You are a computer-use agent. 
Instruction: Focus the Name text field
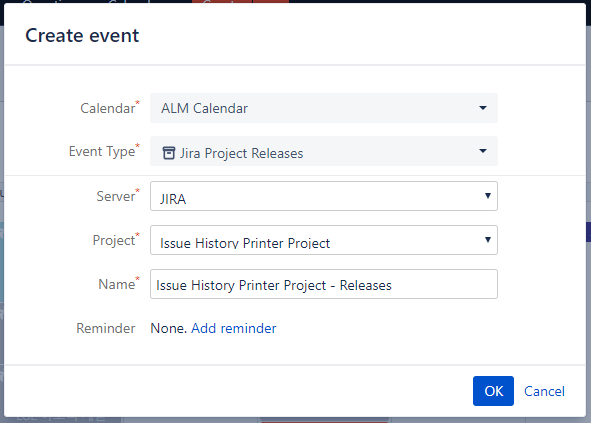pyautogui.click(x=324, y=284)
